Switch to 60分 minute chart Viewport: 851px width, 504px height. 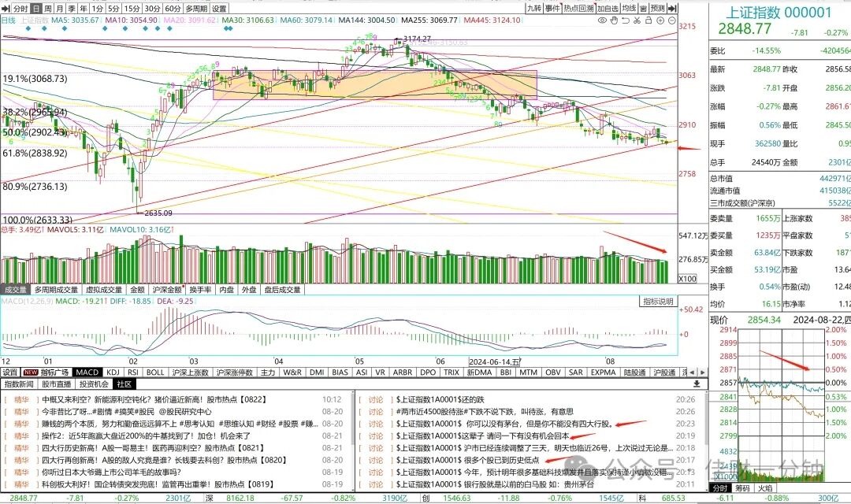pyautogui.click(x=173, y=9)
